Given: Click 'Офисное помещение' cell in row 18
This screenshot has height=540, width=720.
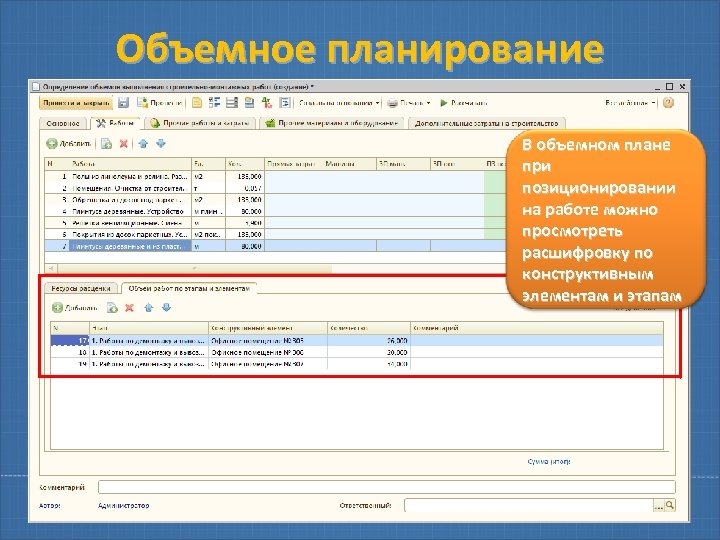Looking at the screenshot, I should click(268, 352).
